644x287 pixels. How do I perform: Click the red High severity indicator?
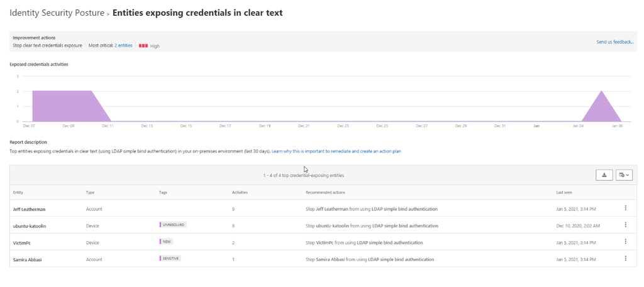pos(143,46)
